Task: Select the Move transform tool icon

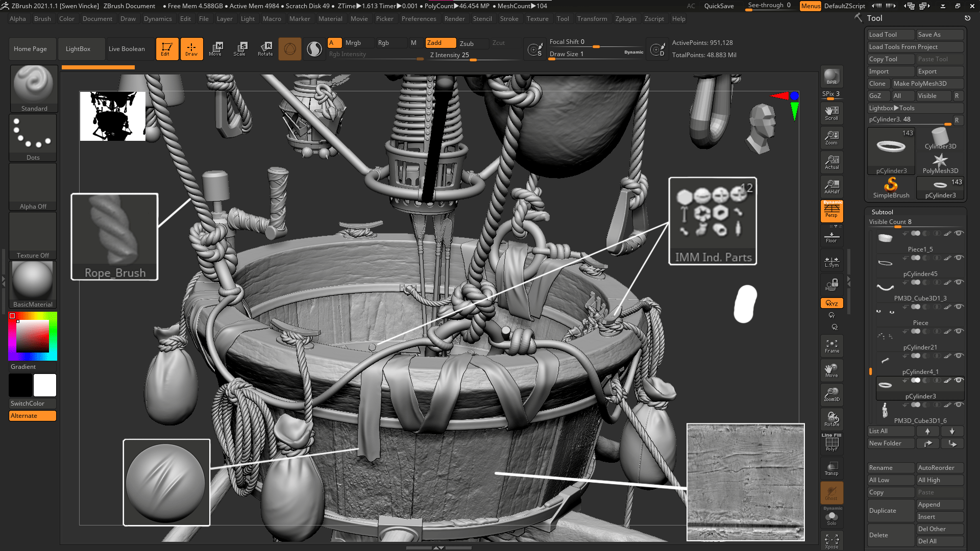Action: tap(215, 48)
